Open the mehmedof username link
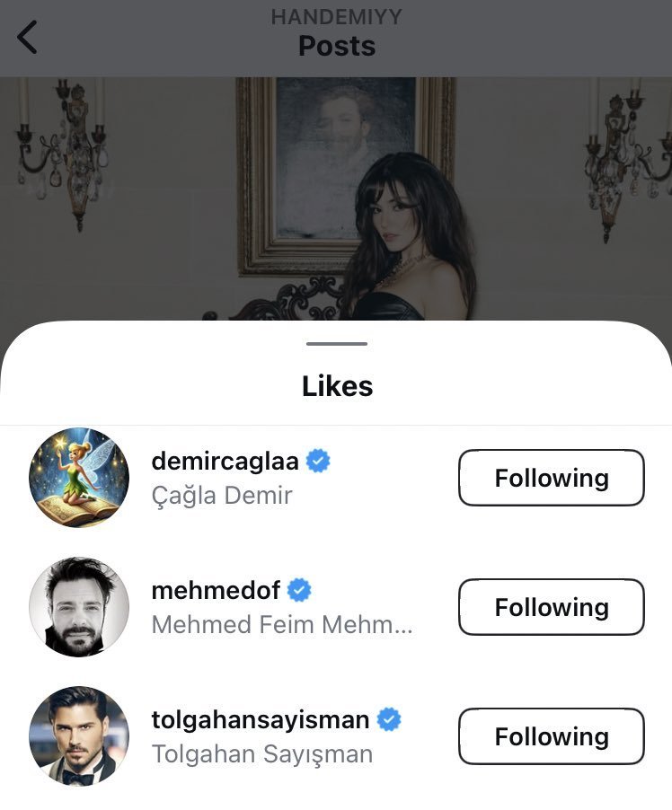672x810 pixels. tap(216, 590)
